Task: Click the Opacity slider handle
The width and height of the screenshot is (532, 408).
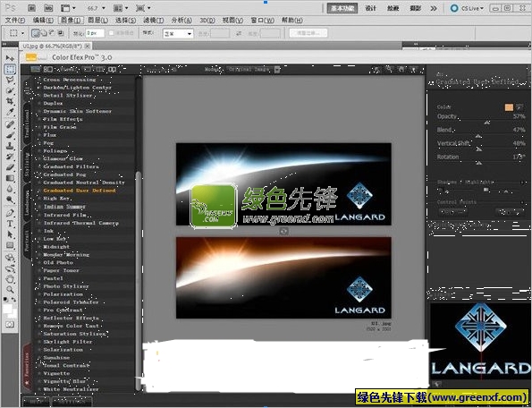Action: pos(487,123)
